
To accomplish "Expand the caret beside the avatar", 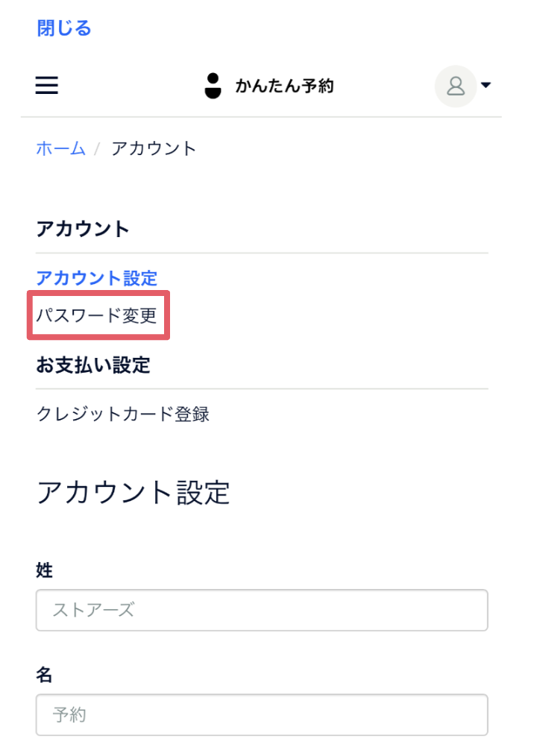I will click(x=486, y=85).
